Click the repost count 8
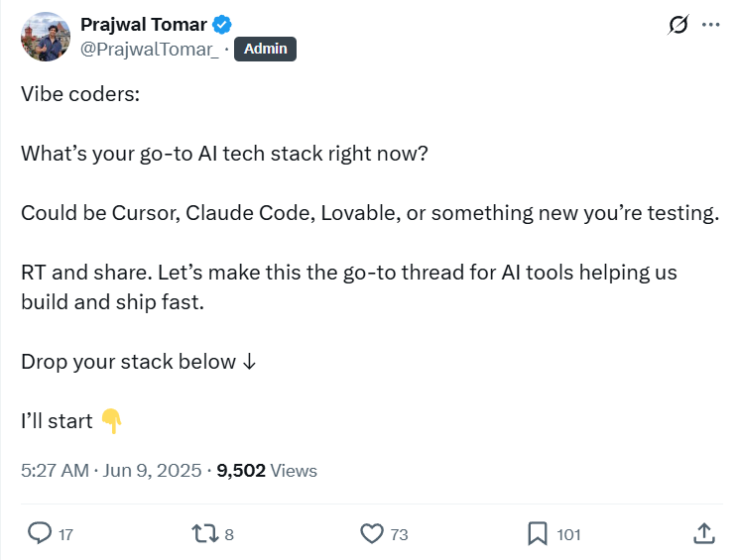The image size is (737, 560). point(229,534)
